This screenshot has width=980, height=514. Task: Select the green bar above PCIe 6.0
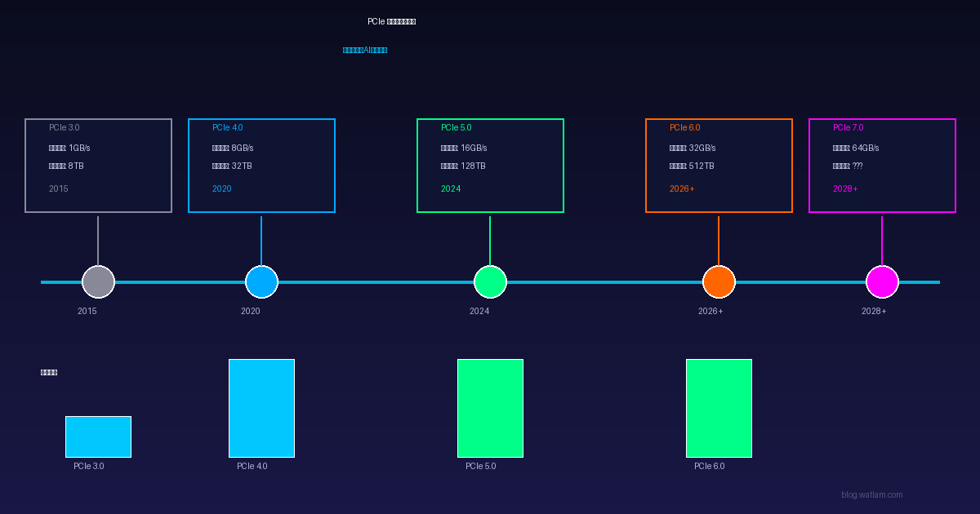[719, 408]
